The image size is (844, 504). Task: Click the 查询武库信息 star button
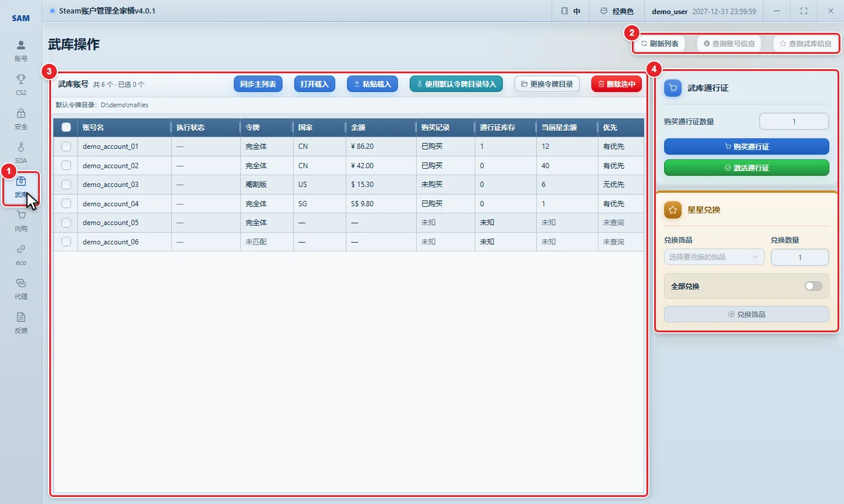pyautogui.click(x=805, y=43)
